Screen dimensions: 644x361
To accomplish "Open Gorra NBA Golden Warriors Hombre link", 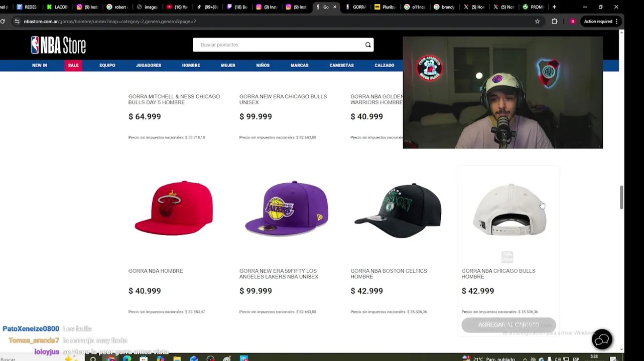I will (x=376, y=99).
